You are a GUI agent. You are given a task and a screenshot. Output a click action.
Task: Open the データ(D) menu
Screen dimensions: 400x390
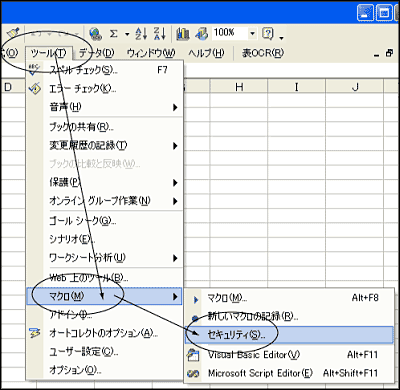(x=96, y=53)
